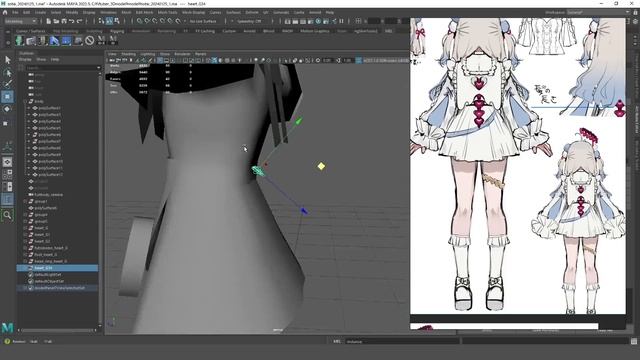
Task: Click the Bookmarks icon in the viewport toolbar
Action: 131,60
